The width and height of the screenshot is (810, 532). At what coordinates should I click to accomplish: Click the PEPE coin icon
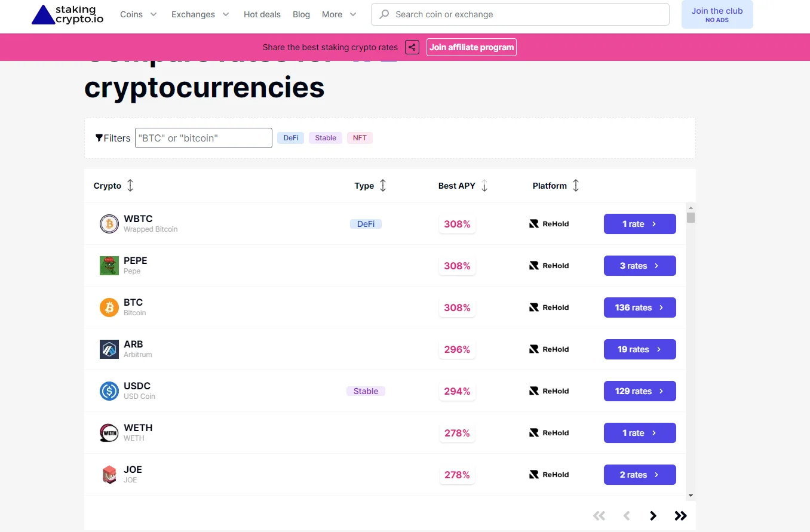pyautogui.click(x=109, y=266)
